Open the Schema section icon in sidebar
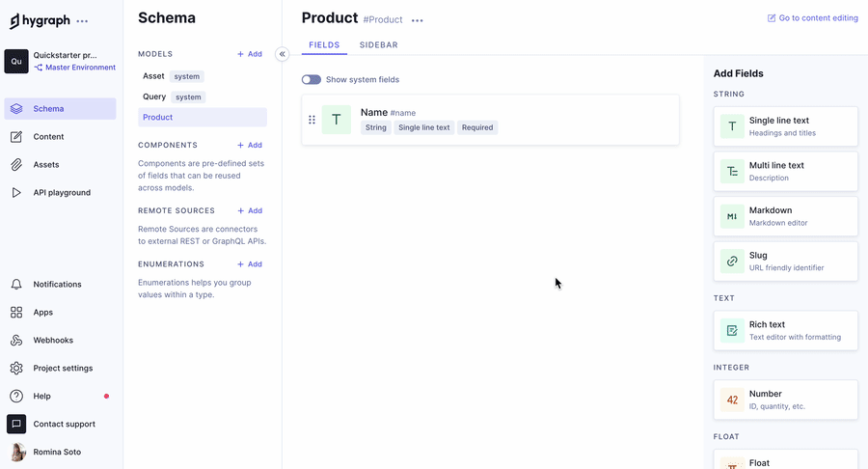The width and height of the screenshot is (868, 469). [x=16, y=109]
